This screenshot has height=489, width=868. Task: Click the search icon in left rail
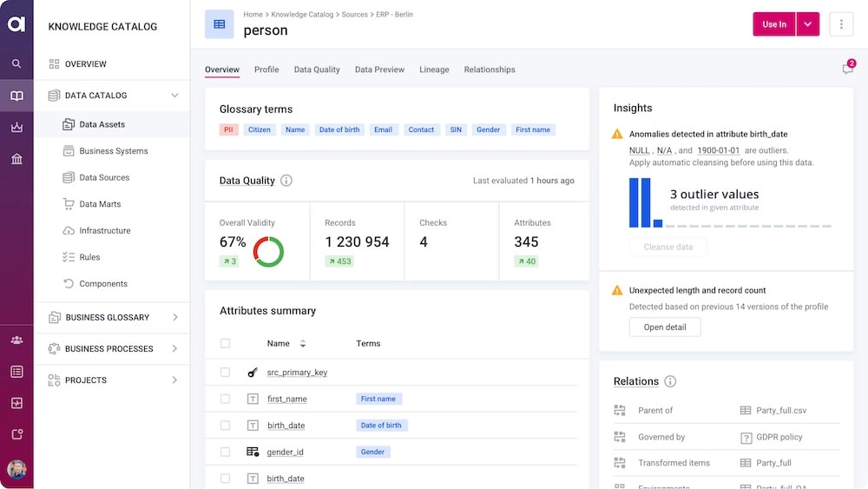click(16, 63)
